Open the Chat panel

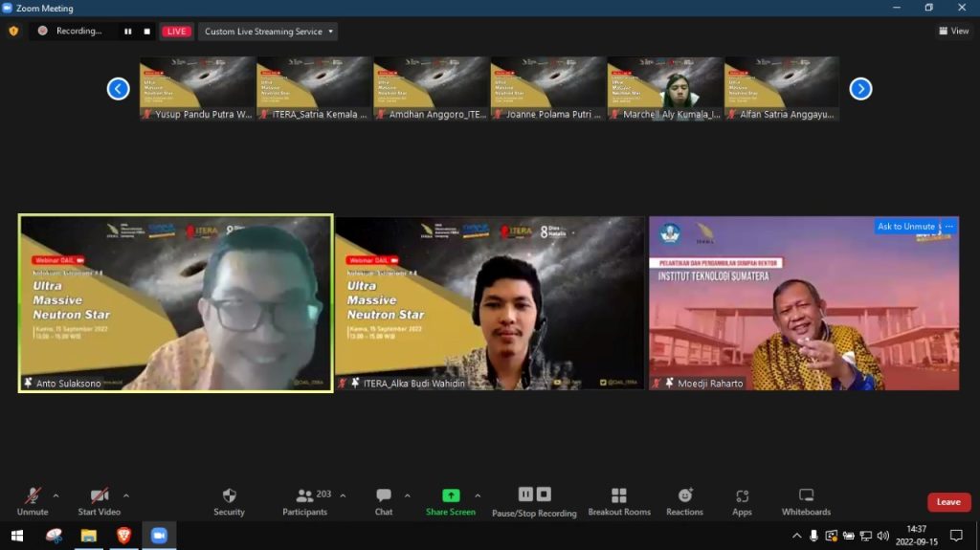point(384,502)
